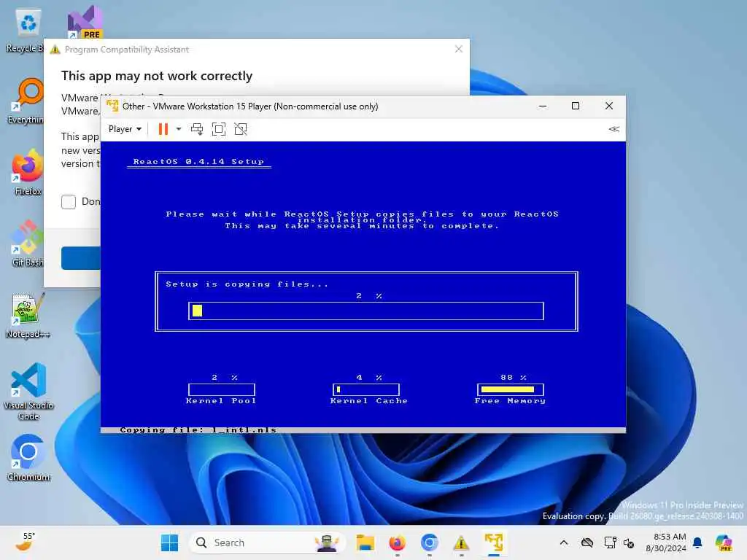The height and width of the screenshot is (560, 747).
Task: Switch to VMware Player taskbar icon
Action: click(494, 542)
